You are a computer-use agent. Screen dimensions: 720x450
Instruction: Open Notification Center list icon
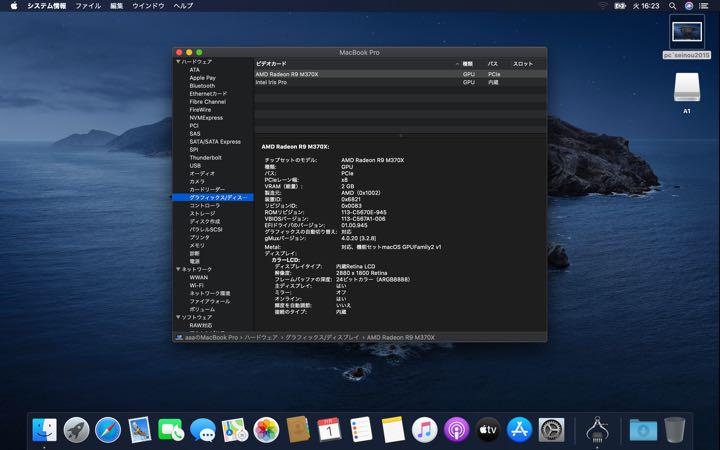(x=703, y=6)
